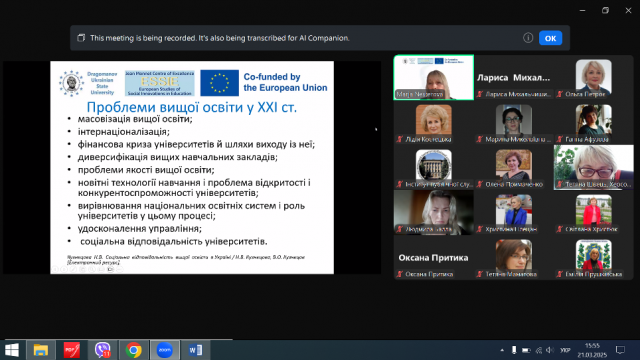The height and width of the screenshot is (360, 640).
Task: Click the 'Co-funded by the European Union' slide text
Action: [x=285, y=82]
